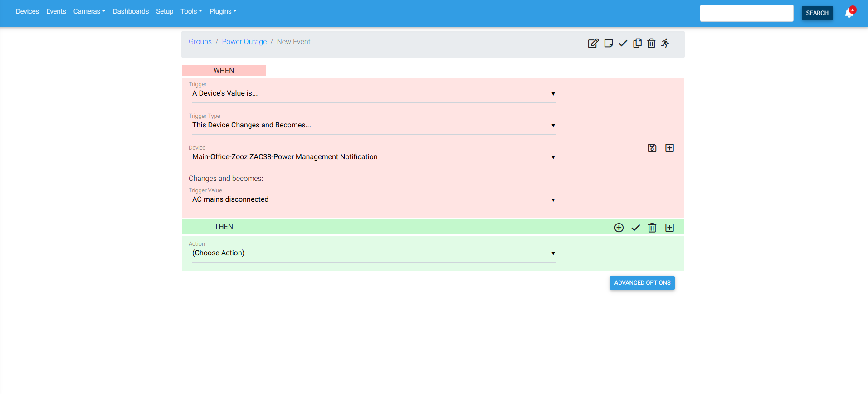Open the Action dropdown
868x394 pixels.
(x=374, y=253)
